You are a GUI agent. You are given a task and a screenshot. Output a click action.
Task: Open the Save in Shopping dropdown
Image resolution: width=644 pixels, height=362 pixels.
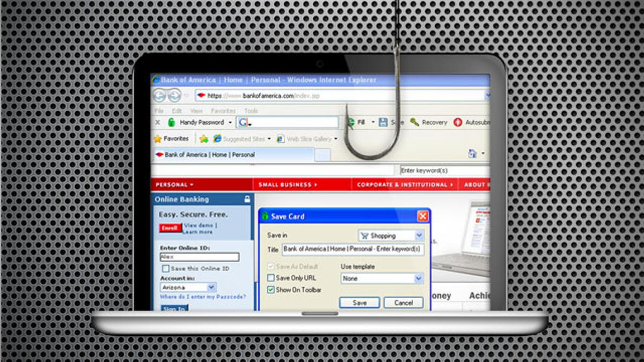(391, 235)
